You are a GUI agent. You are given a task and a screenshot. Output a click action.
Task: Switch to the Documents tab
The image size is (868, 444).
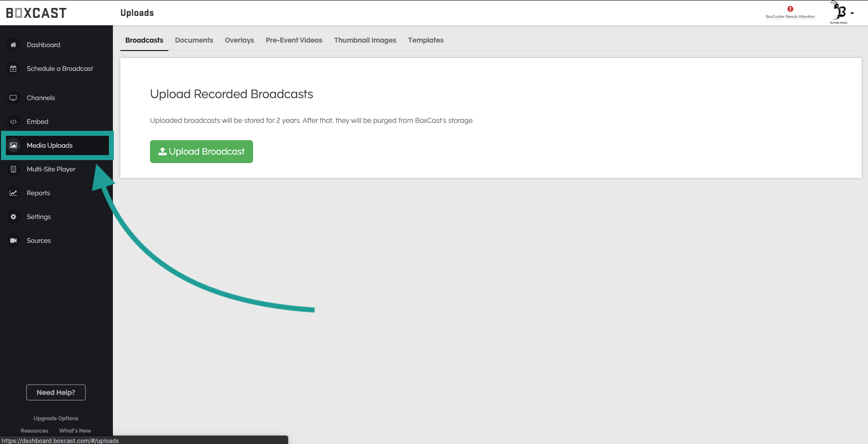tap(194, 40)
